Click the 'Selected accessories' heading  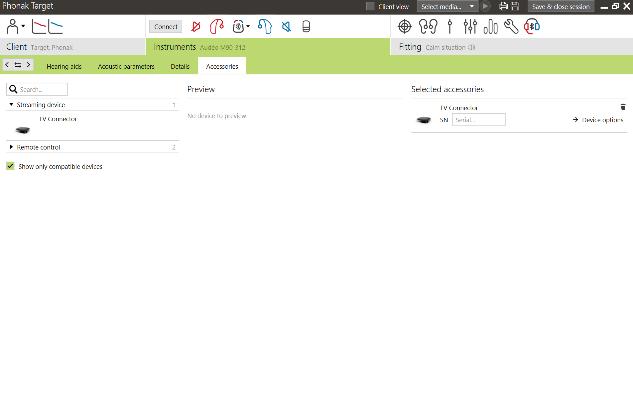click(447, 89)
